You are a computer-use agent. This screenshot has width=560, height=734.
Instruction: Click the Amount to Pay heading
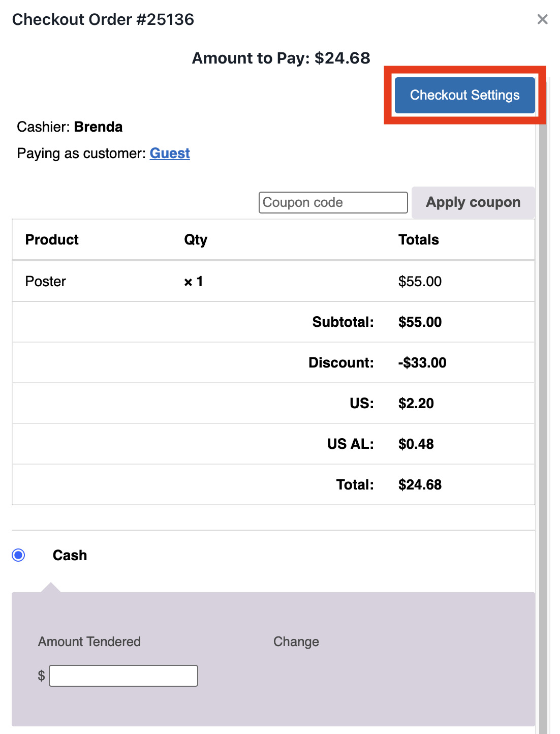click(281, 58)
